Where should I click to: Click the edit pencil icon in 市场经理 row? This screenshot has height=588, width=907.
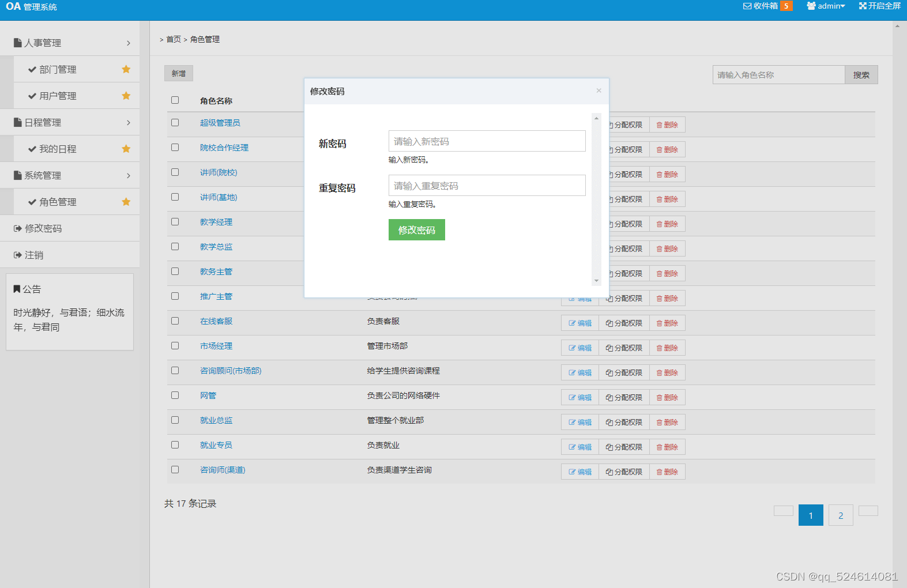tap(572, 348)
